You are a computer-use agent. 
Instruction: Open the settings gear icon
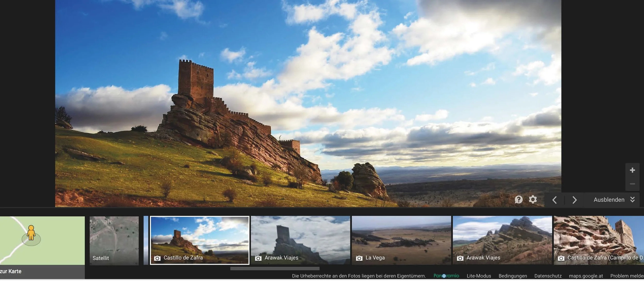pyautogui.click(x=533, y=199)
